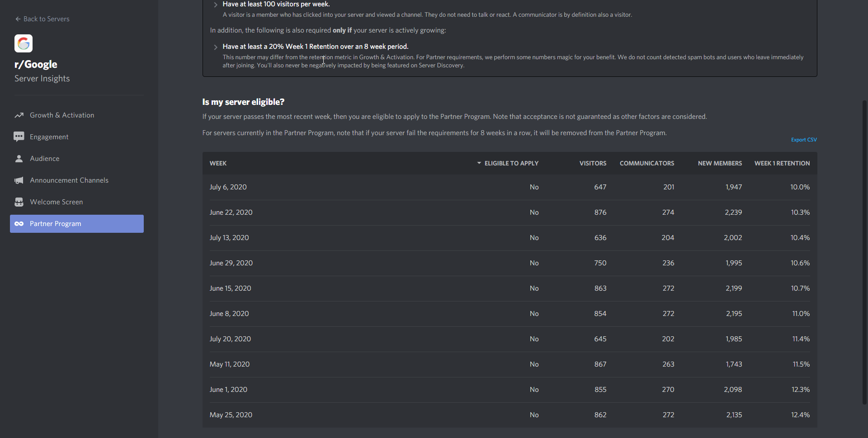Expand the 100 visitors per week requirement
Viewport: 868px width, 438px height.
pyautogui.click(x=216, y=5)
